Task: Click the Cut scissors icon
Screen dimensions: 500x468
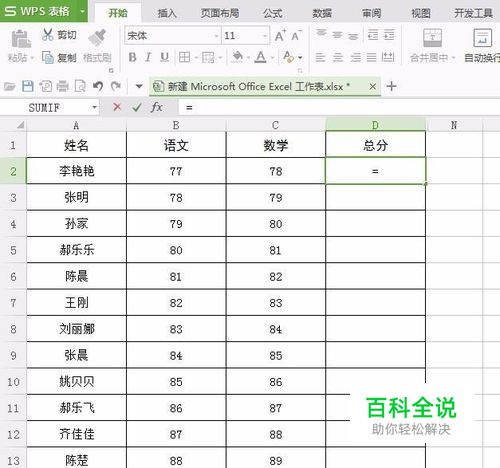Action: (48, 34)
